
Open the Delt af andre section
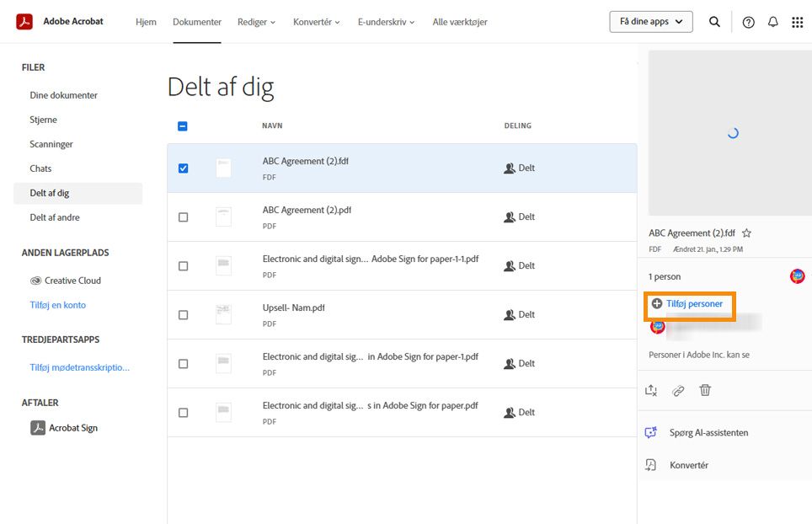point(56,217)
